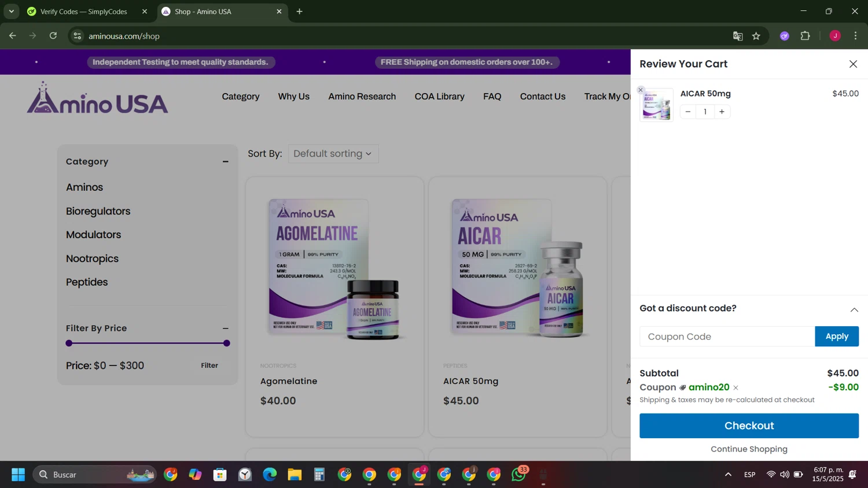This screenshot has height=488, width=868.
Task: Collapse the Filter By Price section
Action: [x=226, y=328]
